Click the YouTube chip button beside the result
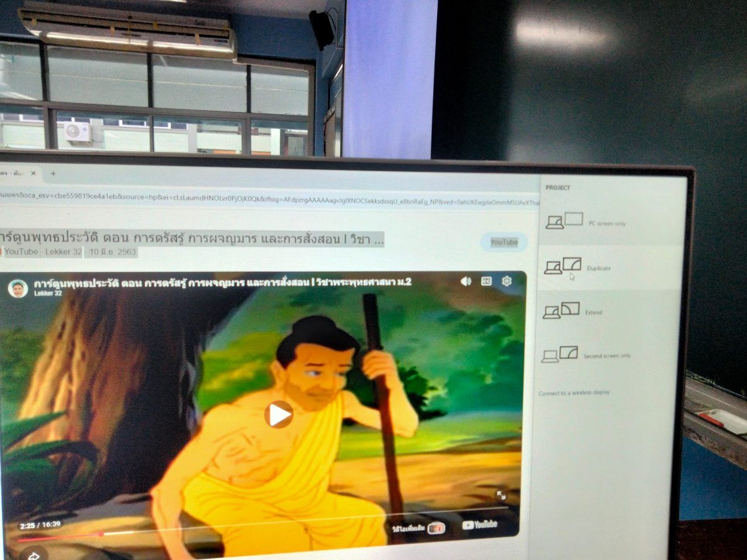747x560 pixels. [504, 242]
